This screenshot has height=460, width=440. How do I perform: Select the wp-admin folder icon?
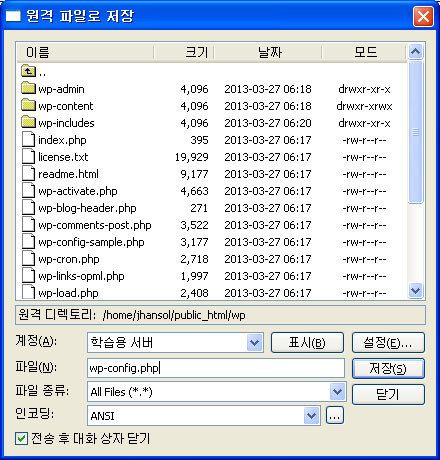28,88
